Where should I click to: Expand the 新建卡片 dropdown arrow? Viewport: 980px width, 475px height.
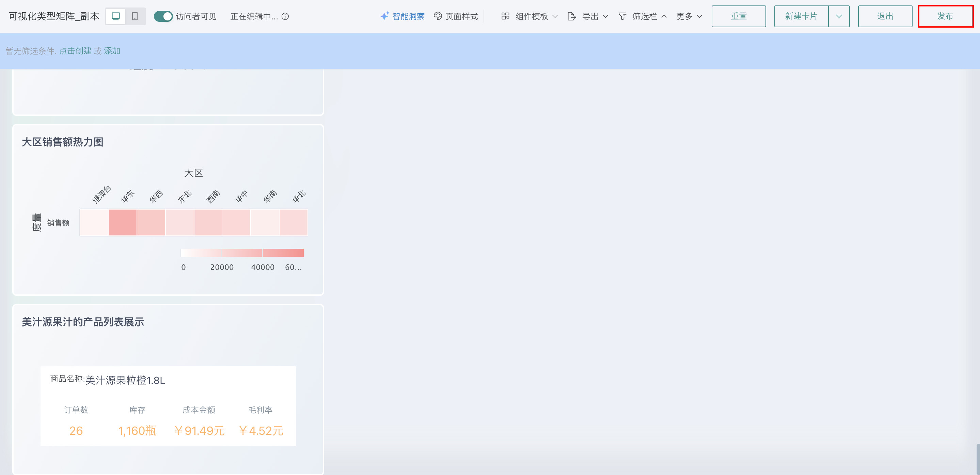[x=839, y=16]
